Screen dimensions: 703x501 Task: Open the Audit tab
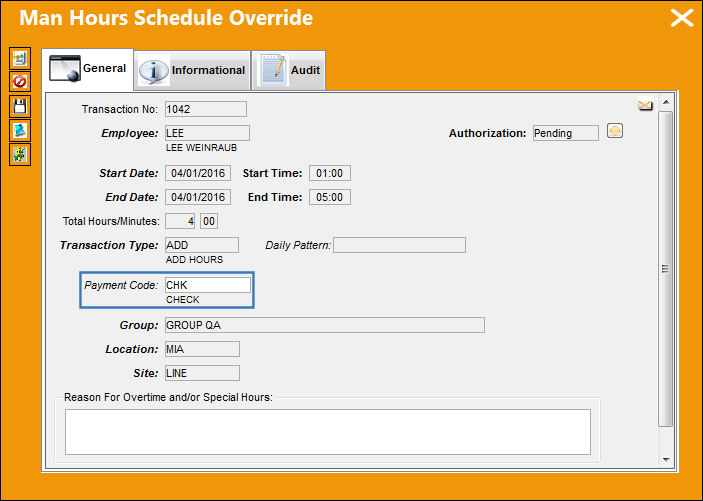[x=289, y=70]
